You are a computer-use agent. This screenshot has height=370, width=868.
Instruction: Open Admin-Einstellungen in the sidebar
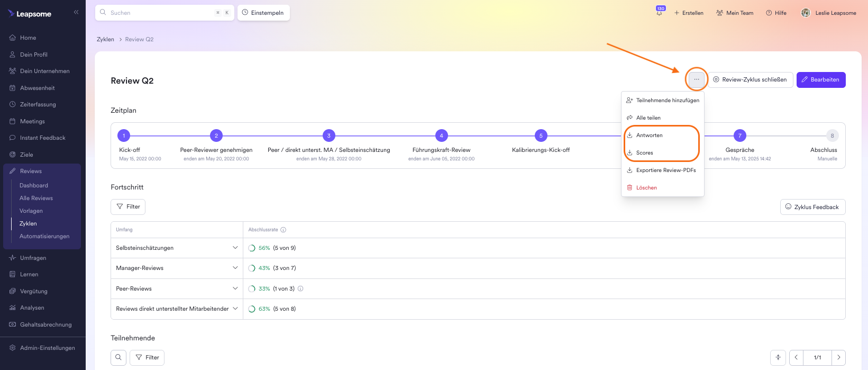(x=47, y=348)
